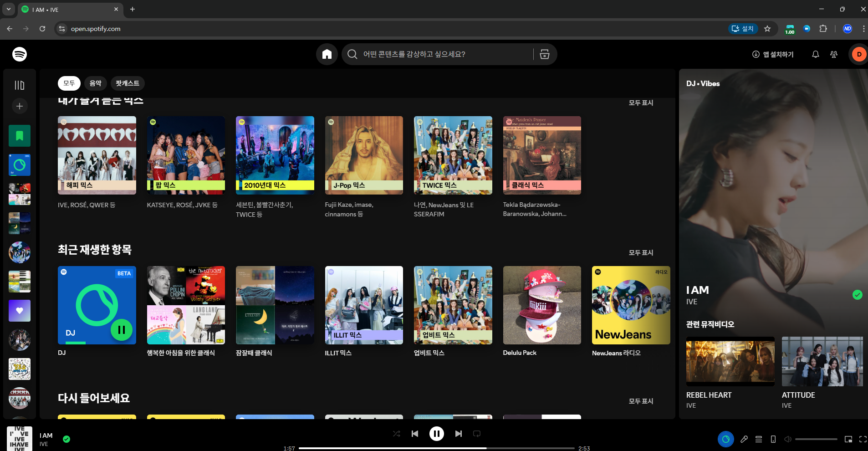Toggle saved check next to I AM in player bar
This screenshot has width=868, height=451.
[66, 439]
